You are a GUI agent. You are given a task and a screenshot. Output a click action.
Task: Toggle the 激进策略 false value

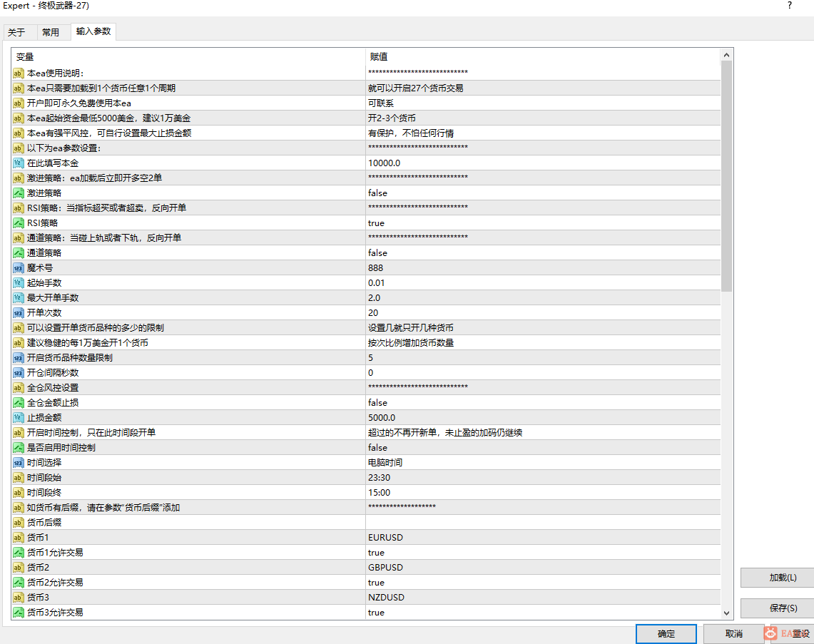[543, 193]
